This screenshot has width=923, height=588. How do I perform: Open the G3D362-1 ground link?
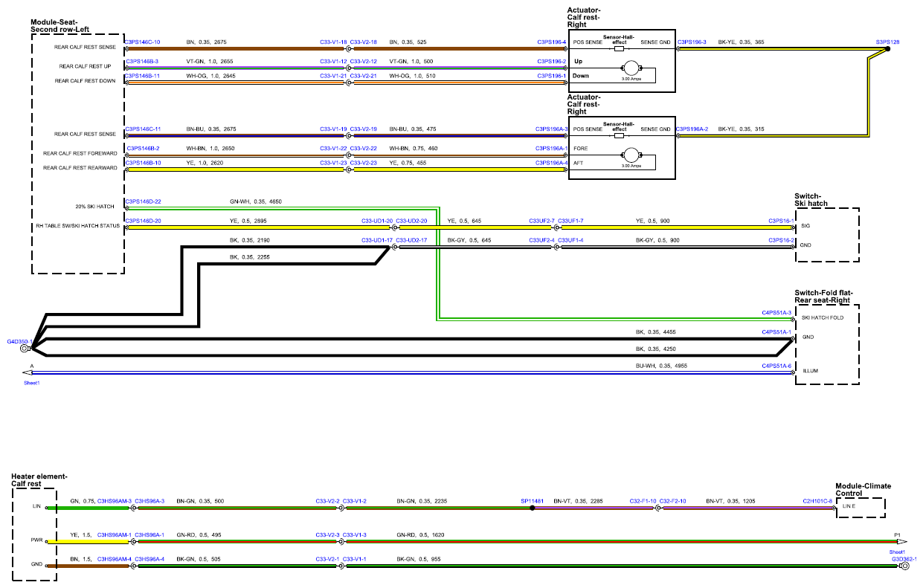904,559
